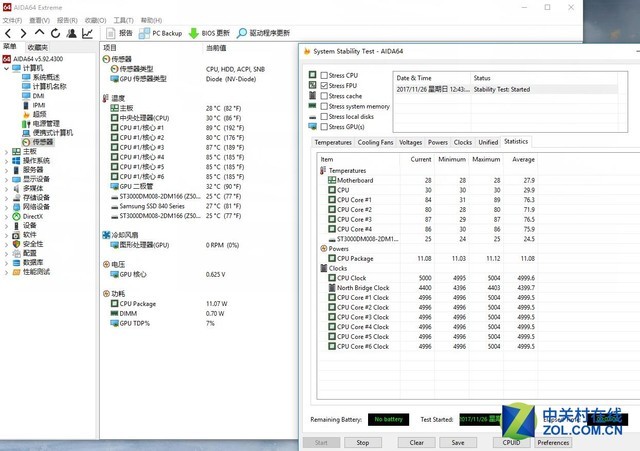640x451 pixels.
Task: Select 超频 tree item
Action: pos(34,114)
